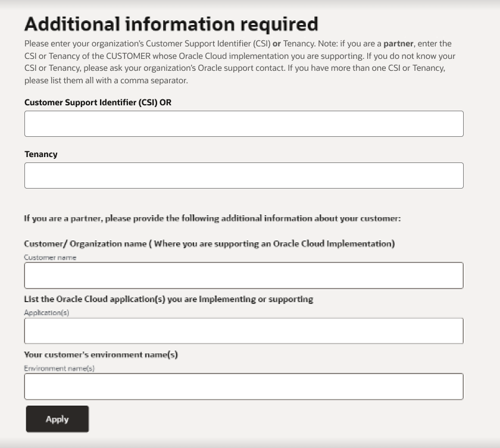Viewport: 500px width, 448px height.
Task: Click the "Additional information required" heading
Action: click(x=171, y=24)
